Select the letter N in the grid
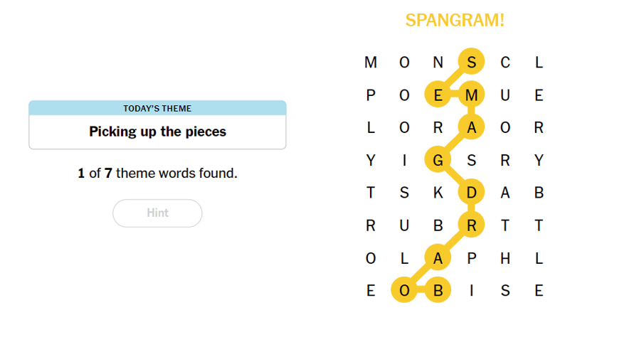Image resolution: width=644 pixels, height=347 pixels. click(438, 63)
